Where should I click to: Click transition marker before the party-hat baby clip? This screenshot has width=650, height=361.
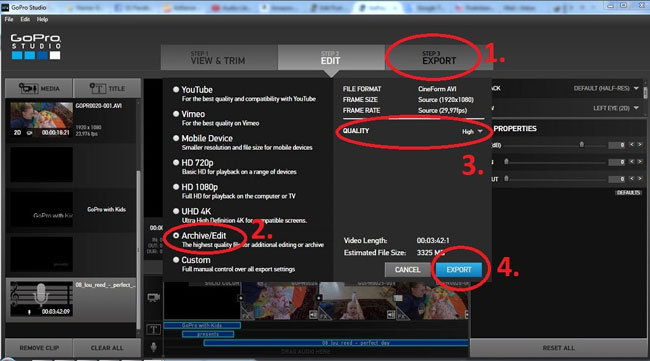point(318,298)
